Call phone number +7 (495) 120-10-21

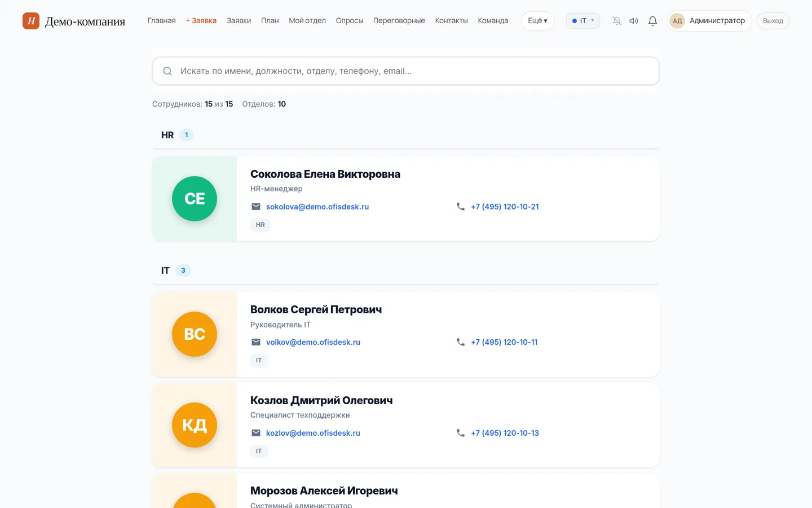coord(505,207)
